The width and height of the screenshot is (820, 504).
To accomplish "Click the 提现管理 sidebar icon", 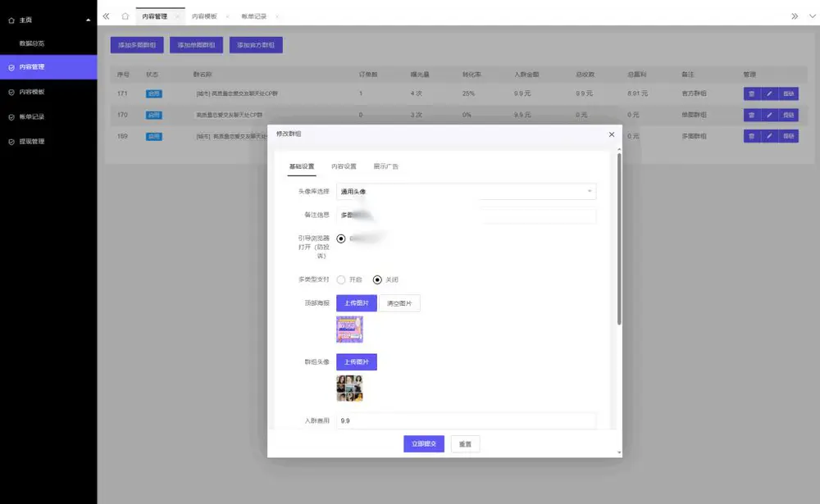I will click(x=11, y=142).
